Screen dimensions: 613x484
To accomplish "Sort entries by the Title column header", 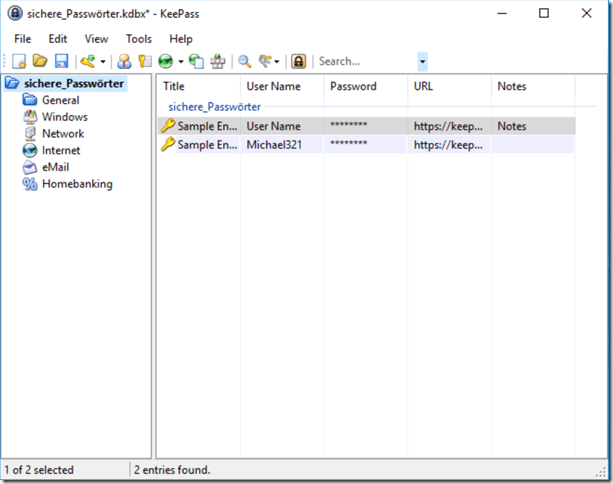I will [x=198, y=86].
